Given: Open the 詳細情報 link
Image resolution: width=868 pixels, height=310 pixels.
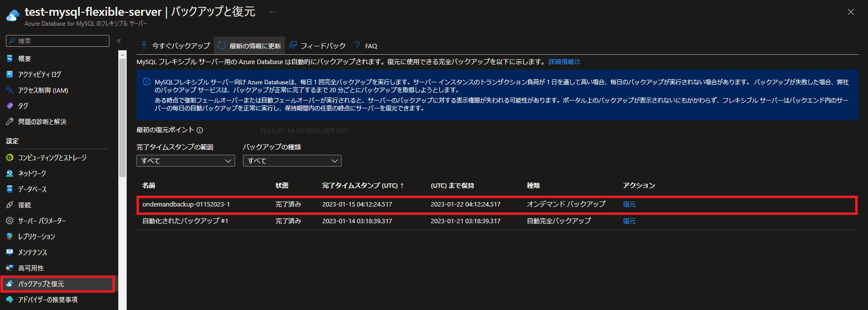Looking at the screenshot, I should pyautogui.click(x=564, y=62).
